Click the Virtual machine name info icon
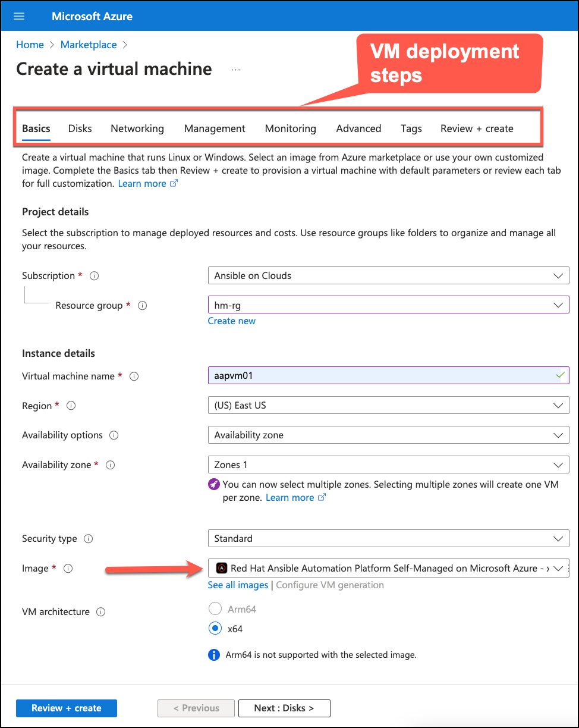Viewport: 579px width, 728px height. click(134, 376)
